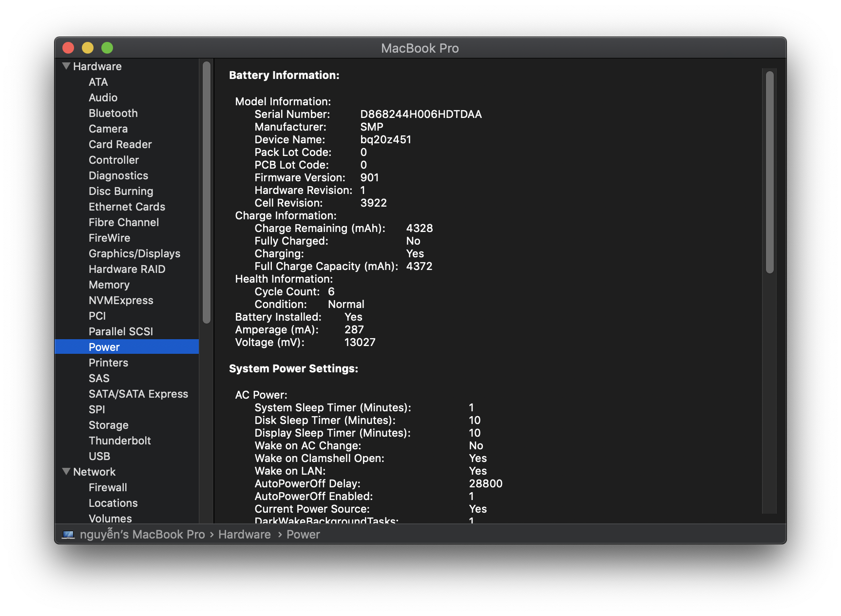Open Graphics/Displays hardware info
Viewport: 841px width, 616px height.
tap(134, 253)
